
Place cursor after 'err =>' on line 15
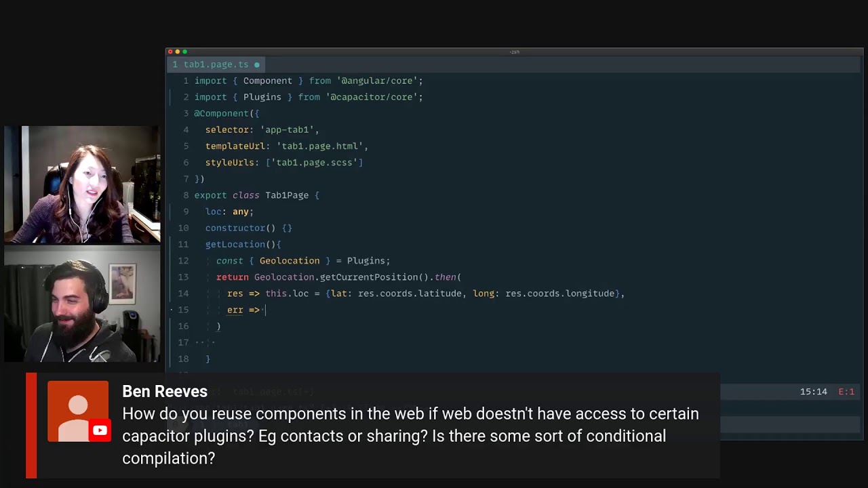(264, 310)
